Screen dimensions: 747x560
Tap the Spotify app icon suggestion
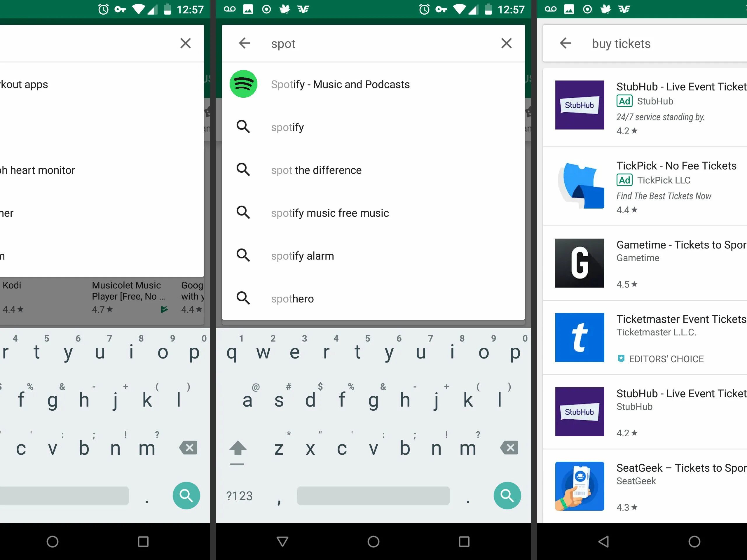coord(243,84)
